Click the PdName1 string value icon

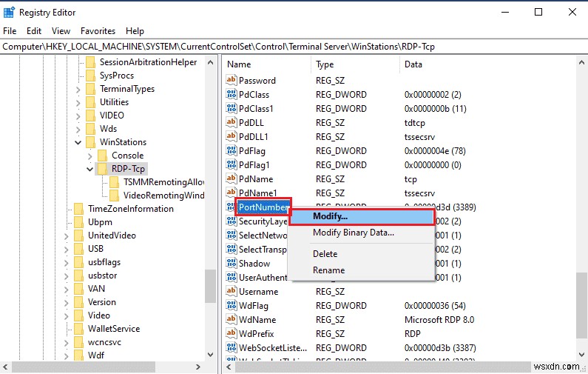tap(231, 193)
